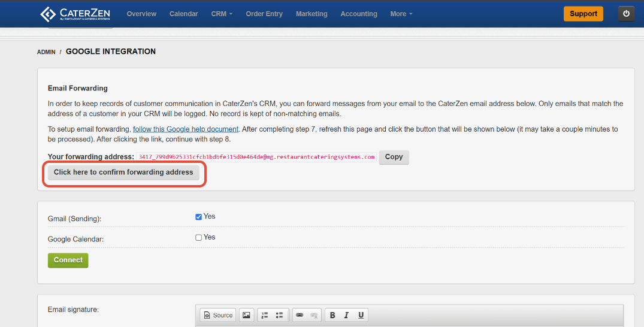Click the ADMIN breadcrumb link
Viewport: 644px width, 327px height.
[46, 52]
